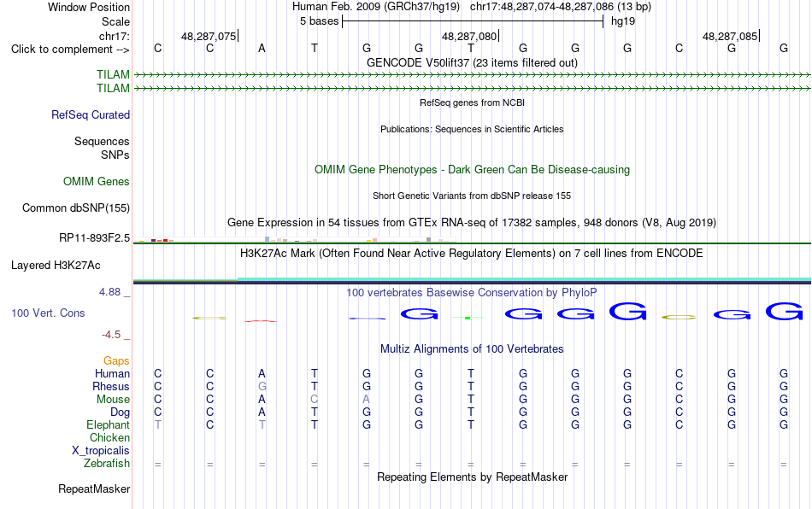The image size is (812, 509).
Task: Click the Scale label
Action: click(115, 21)
